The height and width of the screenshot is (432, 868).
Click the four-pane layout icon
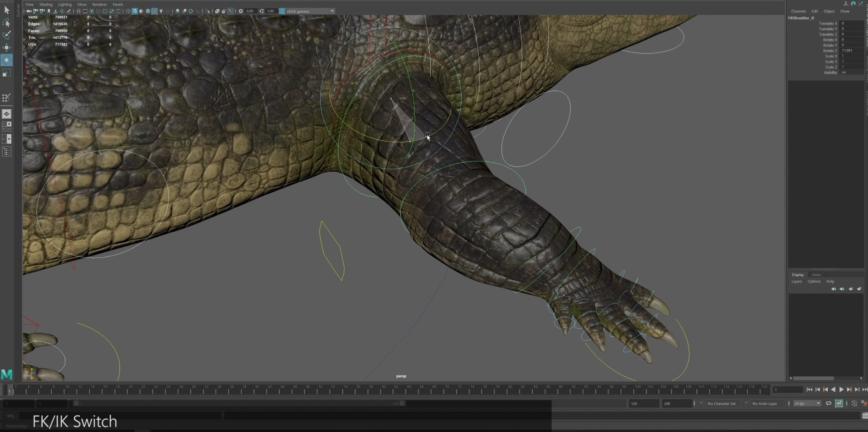6,126
